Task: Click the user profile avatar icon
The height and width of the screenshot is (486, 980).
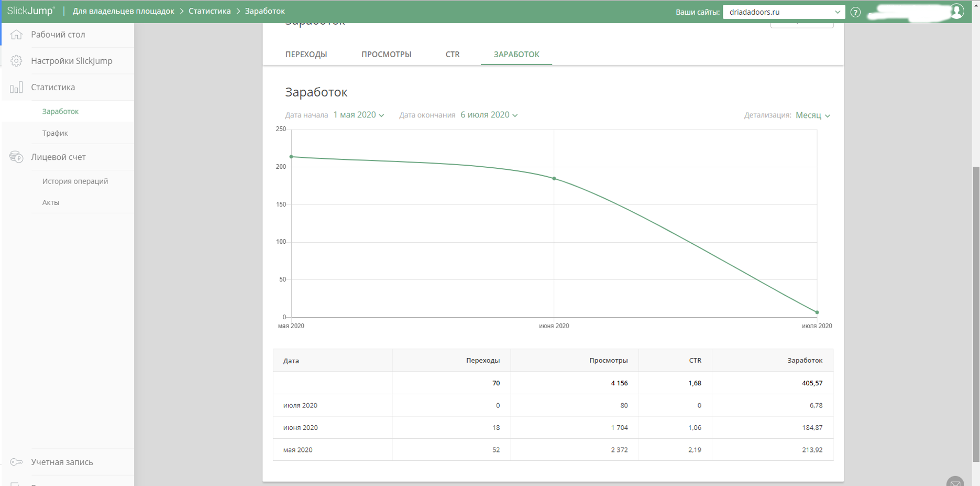Action: tap(956, 12)
